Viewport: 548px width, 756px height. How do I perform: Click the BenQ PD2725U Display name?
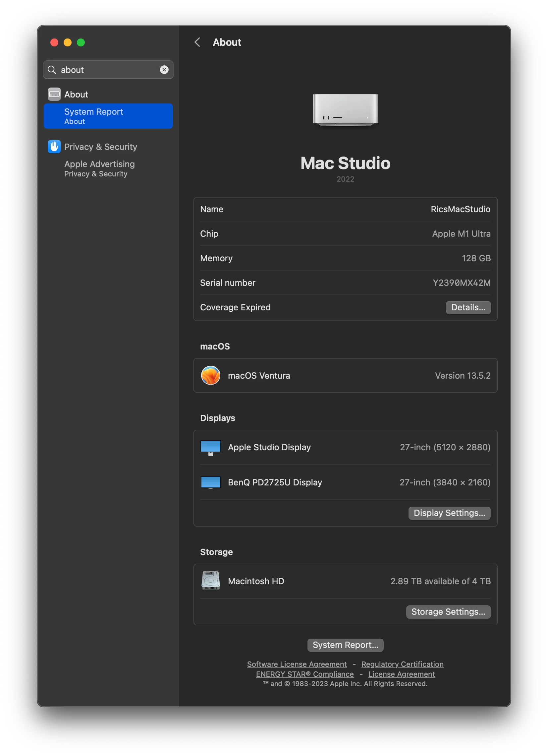click(x=275, y=482)
